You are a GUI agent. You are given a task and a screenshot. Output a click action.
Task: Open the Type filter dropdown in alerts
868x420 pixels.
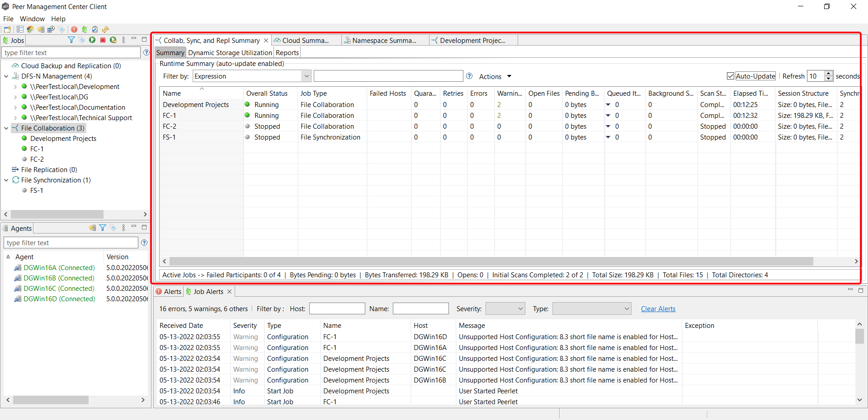click(x=592, y=309)
